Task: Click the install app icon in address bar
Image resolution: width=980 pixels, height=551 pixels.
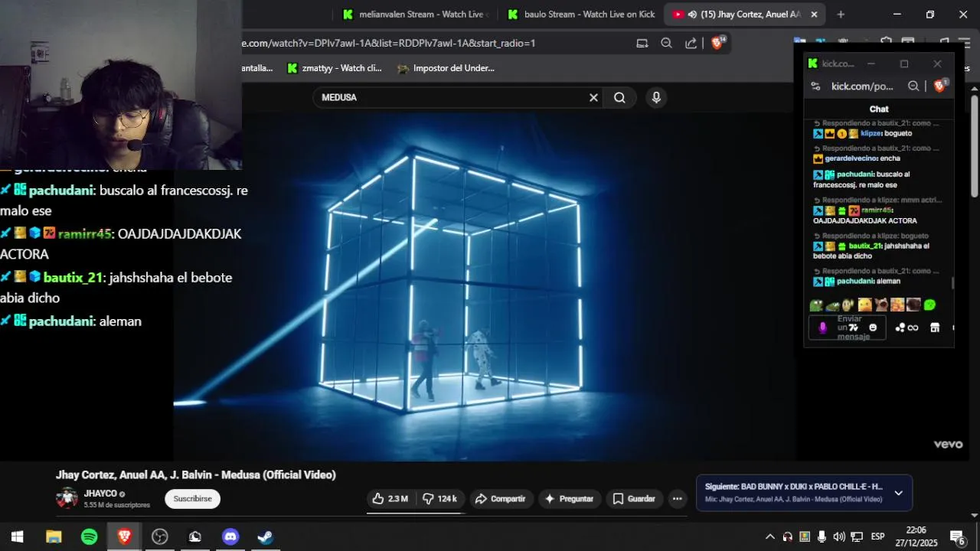Action: click(642, 44)
